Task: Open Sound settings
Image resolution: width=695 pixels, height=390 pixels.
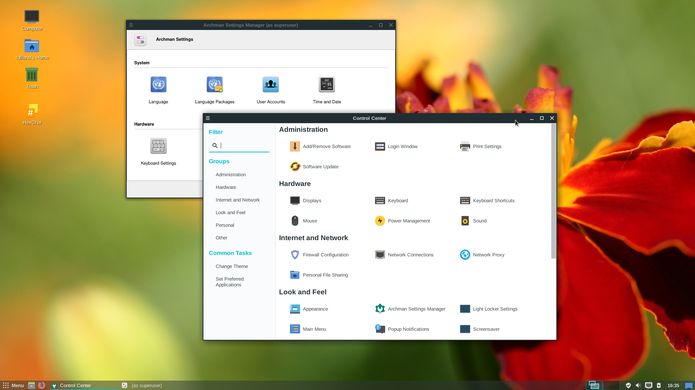Action: 473,221
